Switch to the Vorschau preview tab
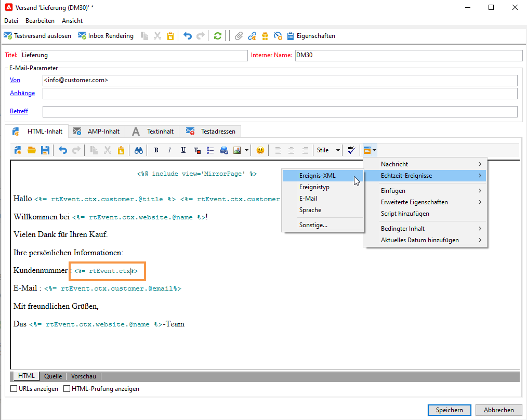Screen dimensions: 527x420 83,376
